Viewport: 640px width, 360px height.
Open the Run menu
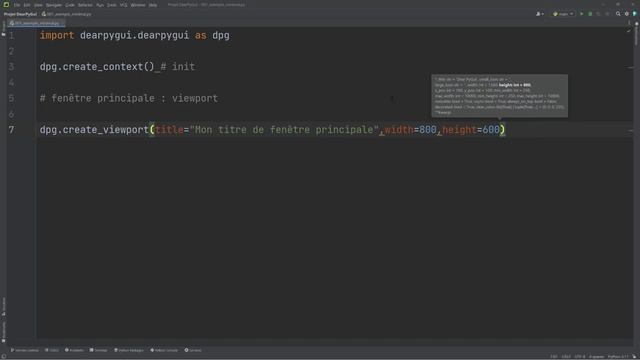tap(100, 5)
